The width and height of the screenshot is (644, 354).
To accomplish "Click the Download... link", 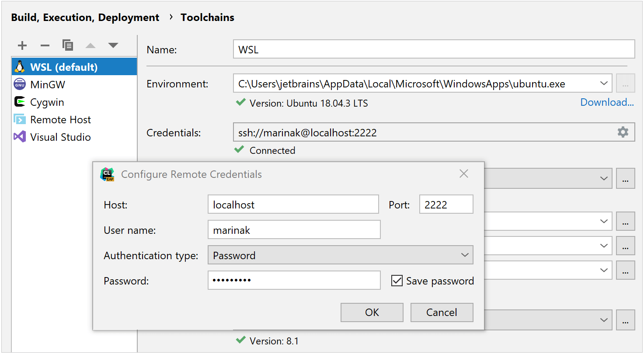I will click(607, 102).
